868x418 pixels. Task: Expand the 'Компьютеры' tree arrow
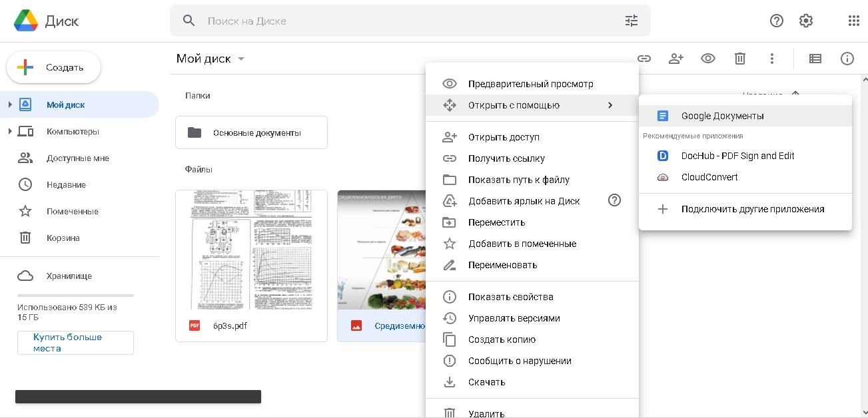point(10,131)
